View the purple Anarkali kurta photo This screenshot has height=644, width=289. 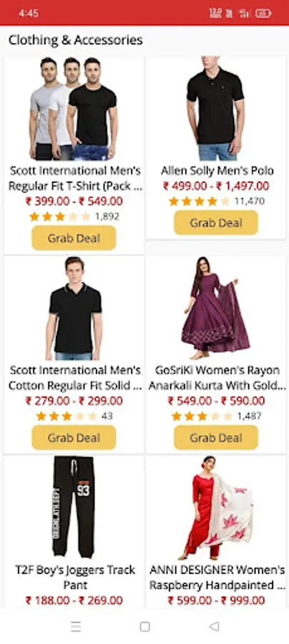point(216,308)
